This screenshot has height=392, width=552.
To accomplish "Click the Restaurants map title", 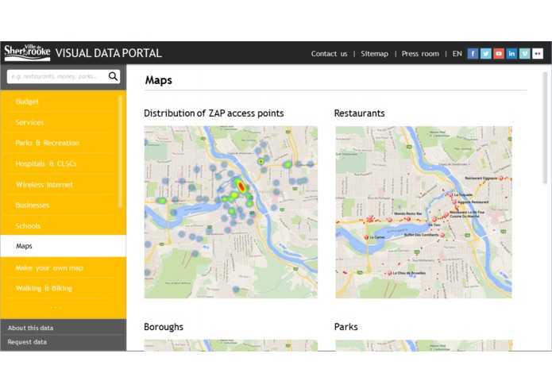I will click(360, 113).
